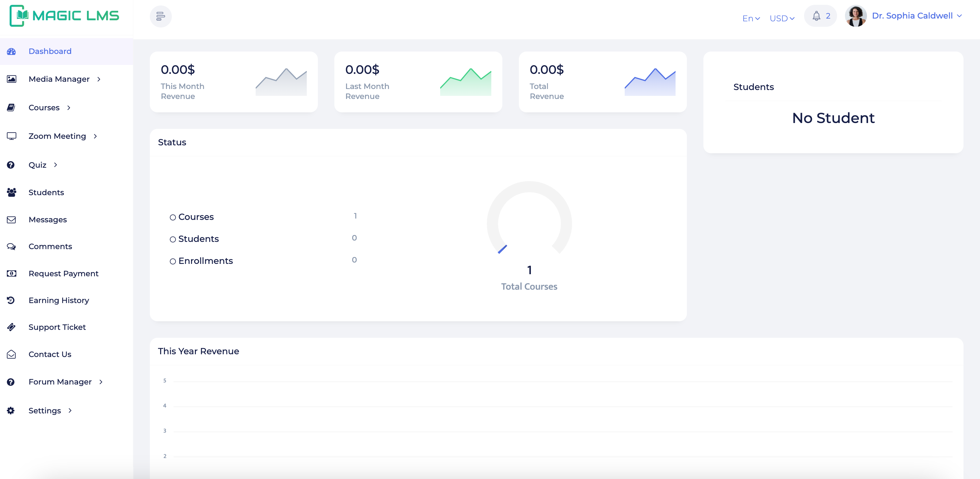Screen dimensions: 980x479
Task: Click the sidebar collapse hamburger icon
Action: click(160, 16)
